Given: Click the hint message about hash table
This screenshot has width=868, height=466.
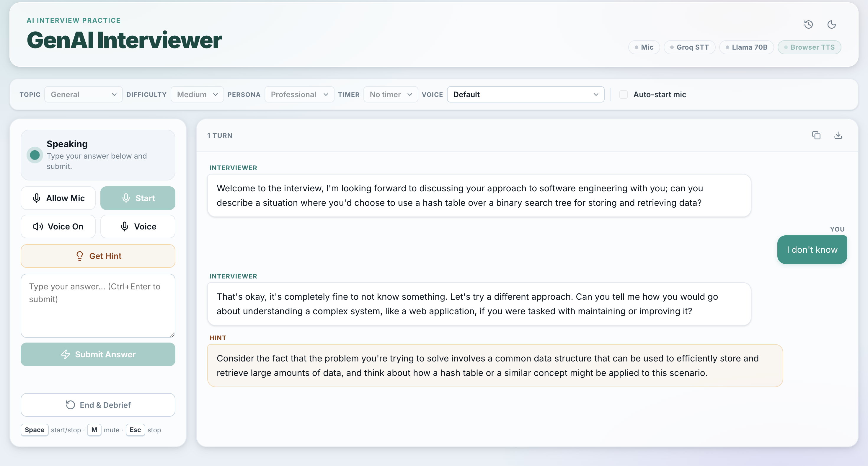Looking at the screenshot, I should click(x=487, y=366).
